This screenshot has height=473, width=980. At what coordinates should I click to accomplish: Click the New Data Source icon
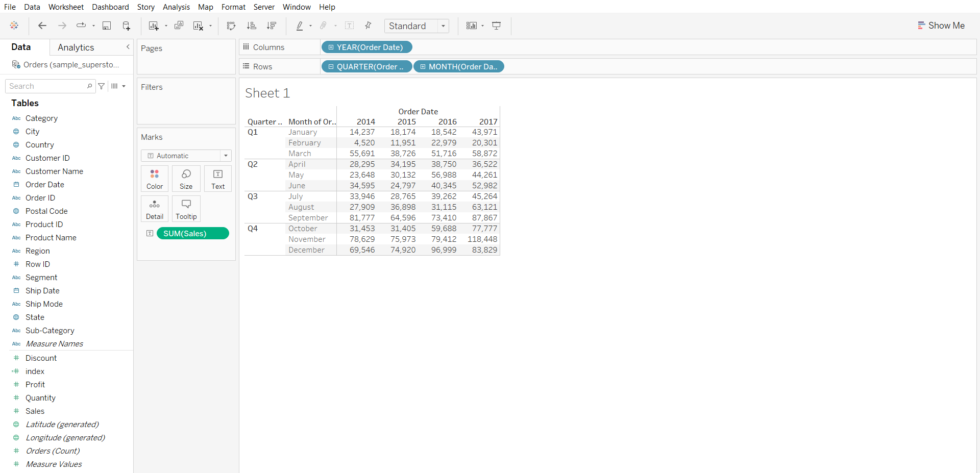click(126, 26)
